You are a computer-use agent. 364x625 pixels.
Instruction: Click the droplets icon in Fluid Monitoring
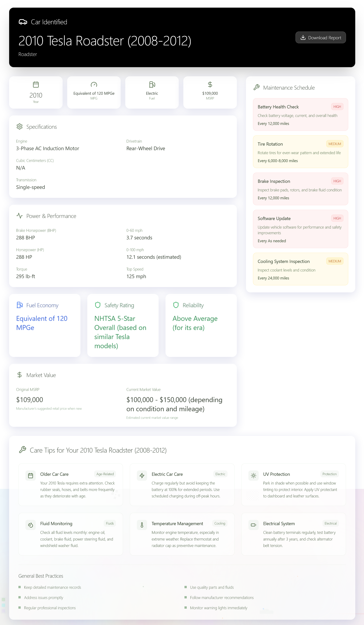coord(31,525)
